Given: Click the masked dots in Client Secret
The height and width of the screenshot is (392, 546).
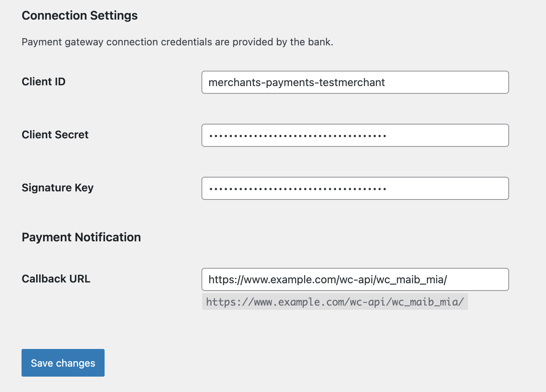Looking at the screenshot, I should click(297, 136).
